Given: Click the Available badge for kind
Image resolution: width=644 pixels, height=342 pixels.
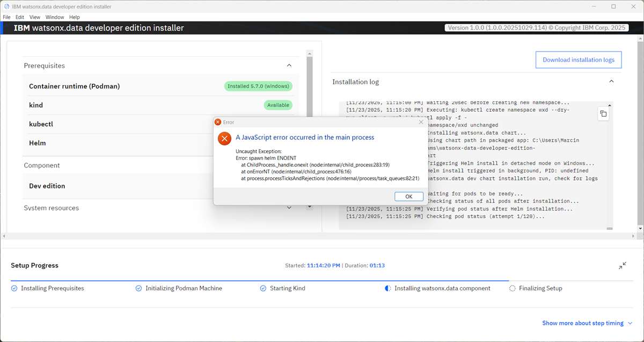Looking at the screenshot, I should point(278,105).
